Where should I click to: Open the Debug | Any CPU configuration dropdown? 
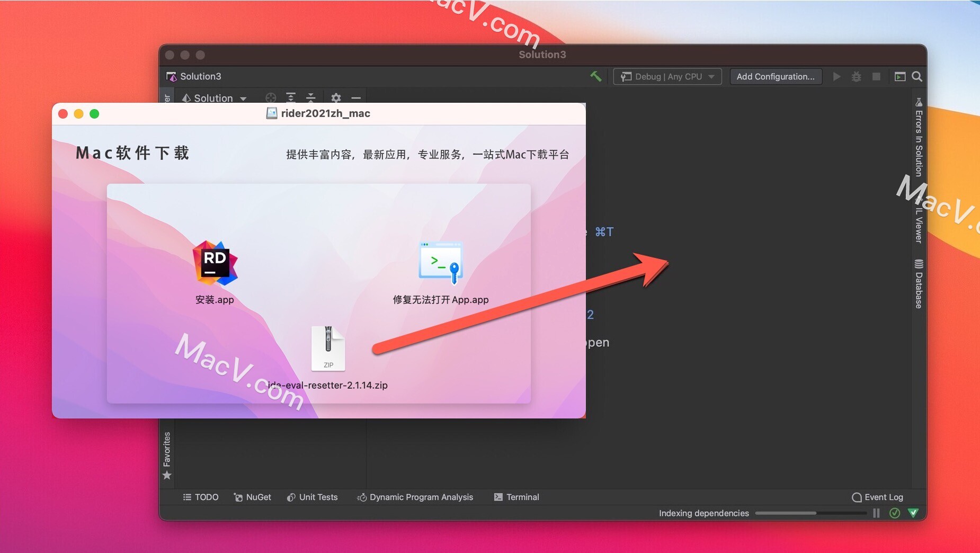[667, 76]
